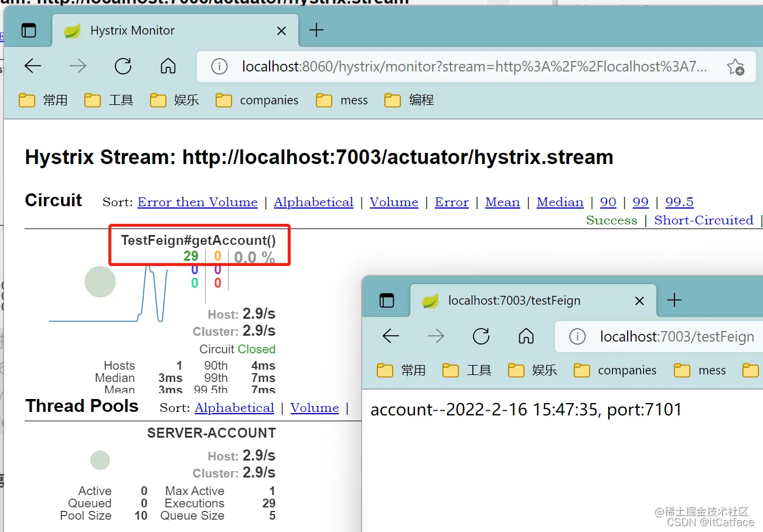This screenshot has height=532, width=763.
Task: Select the Hystrix Monitor tab
Action: pos(175,30)
